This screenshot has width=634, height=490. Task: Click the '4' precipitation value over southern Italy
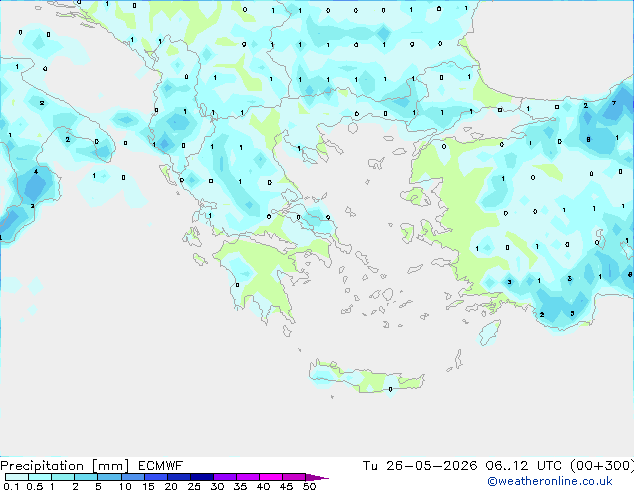pos(36,172)
